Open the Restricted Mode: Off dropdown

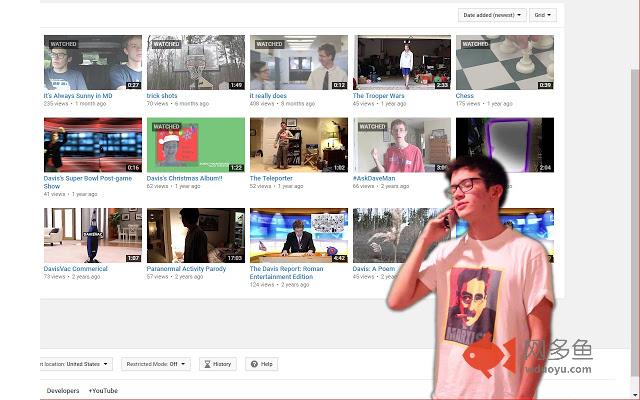156,364
